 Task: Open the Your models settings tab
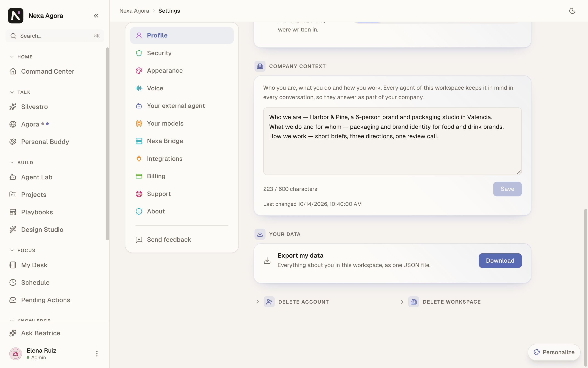pos(182,124)
